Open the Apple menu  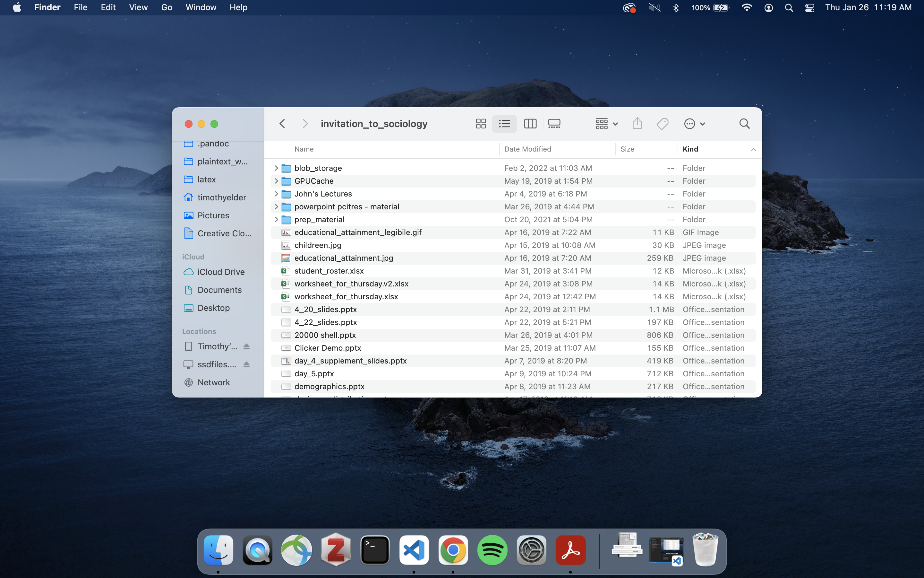(17, 7)
